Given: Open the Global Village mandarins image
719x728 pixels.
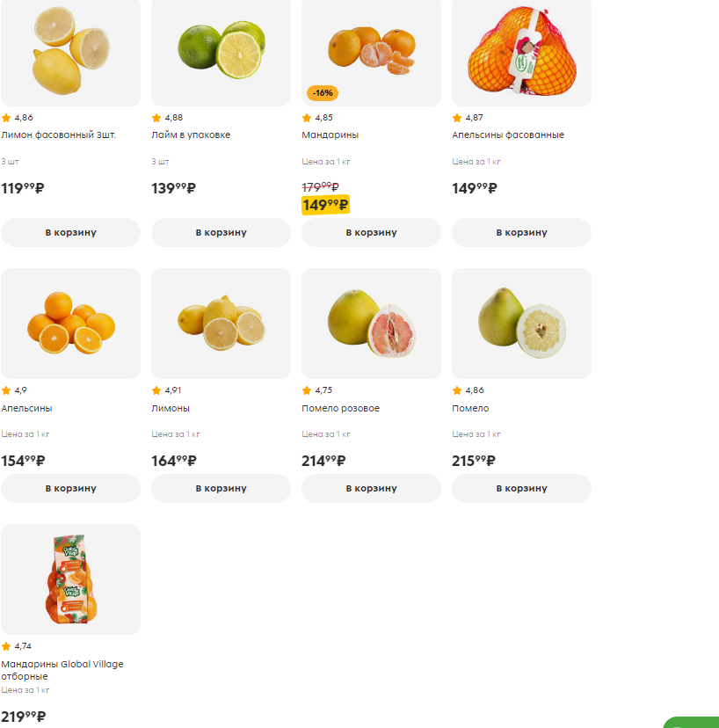Looking at the screenshot, I should coord(70,579).
